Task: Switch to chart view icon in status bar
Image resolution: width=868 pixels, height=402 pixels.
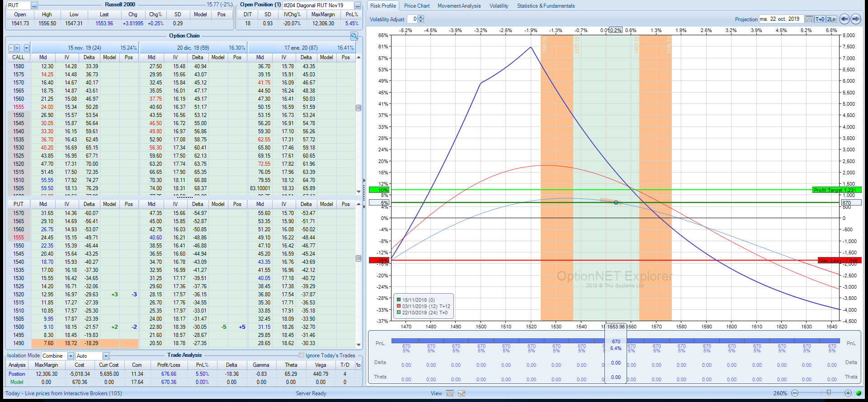Action: (x=462, y=393)
